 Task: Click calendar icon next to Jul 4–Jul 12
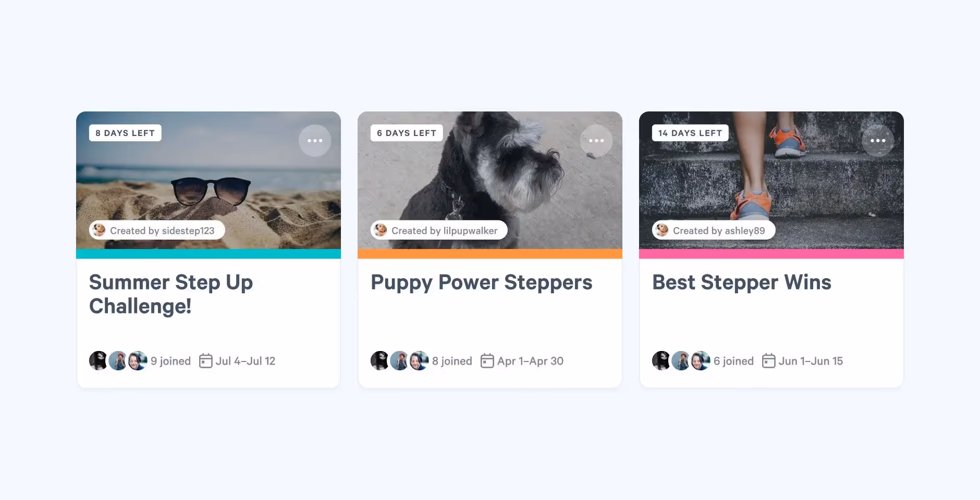click(x=206, y=361)
